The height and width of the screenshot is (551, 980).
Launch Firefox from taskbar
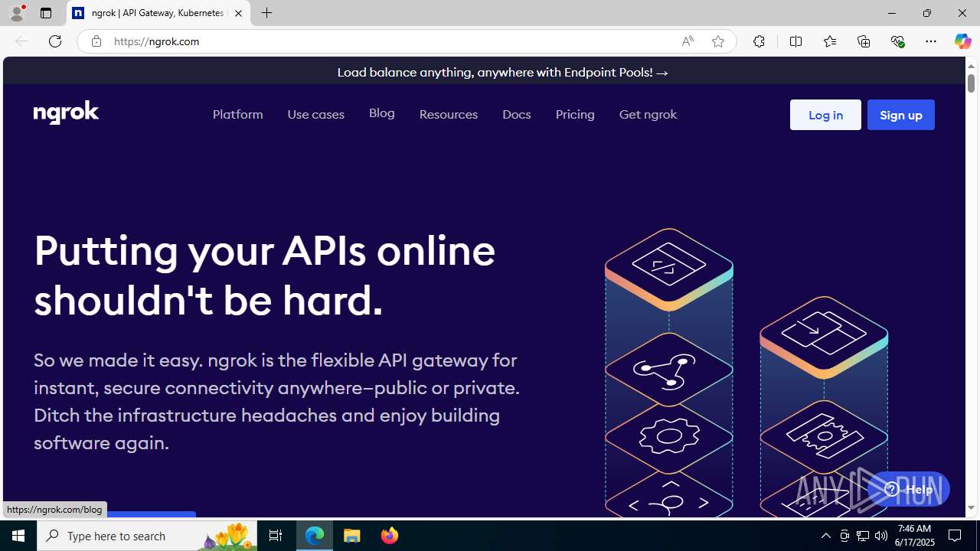(x=389, y=536)
